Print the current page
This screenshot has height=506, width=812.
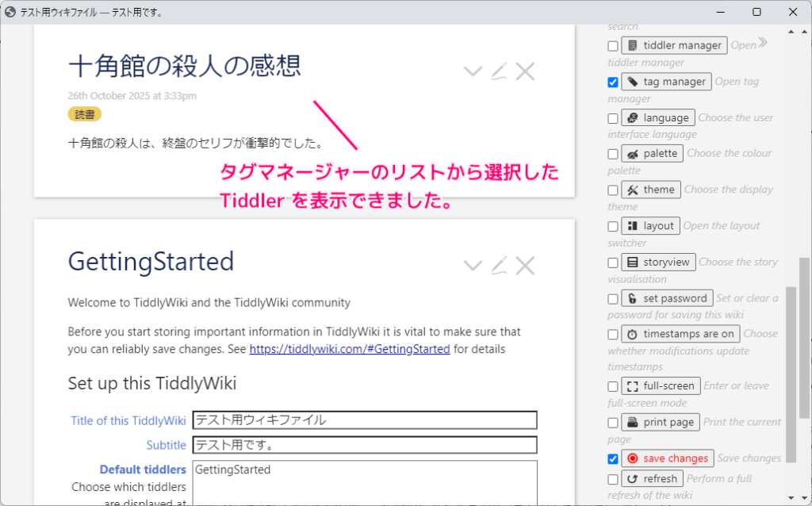[x=660, y=421]
